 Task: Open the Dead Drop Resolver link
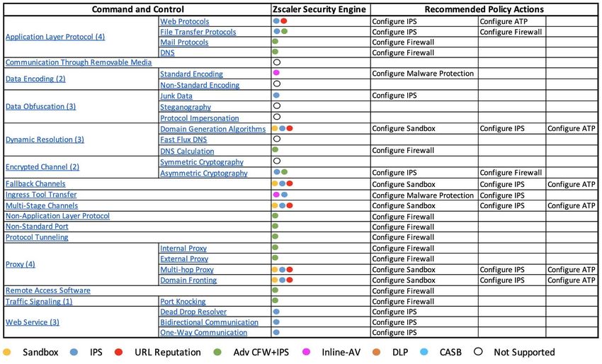pyautogui.click(x=193, y=312)
